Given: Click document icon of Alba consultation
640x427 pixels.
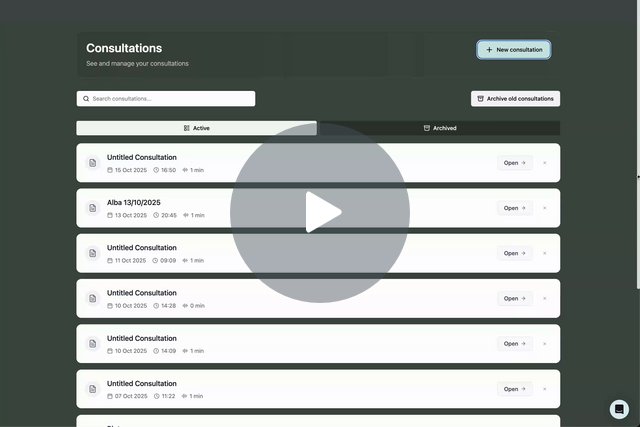Looking at the screenshot, I should tap(93, 208).
